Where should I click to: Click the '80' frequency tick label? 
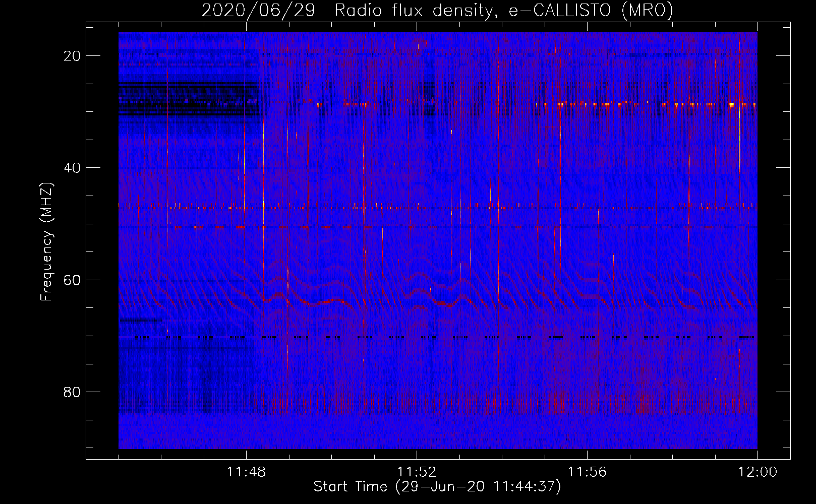73,392
